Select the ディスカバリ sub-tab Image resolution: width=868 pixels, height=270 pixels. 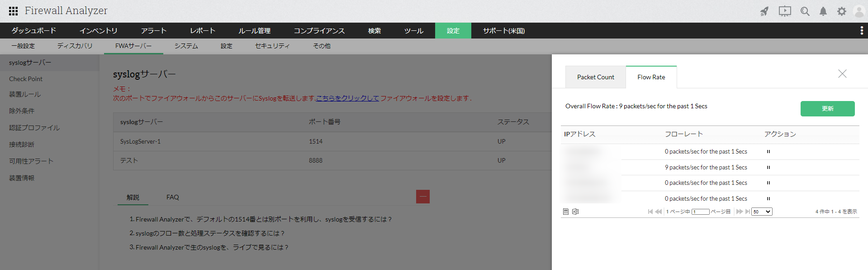click(75, 46)
